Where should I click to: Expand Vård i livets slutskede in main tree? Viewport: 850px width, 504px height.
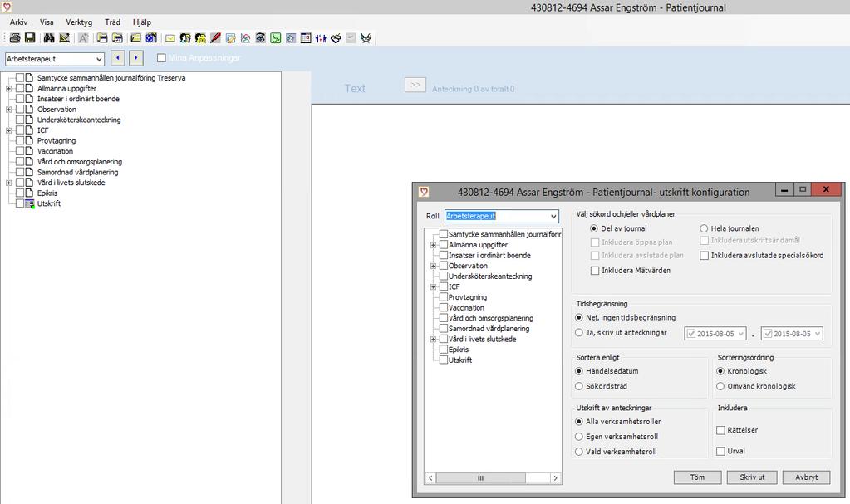8,183
